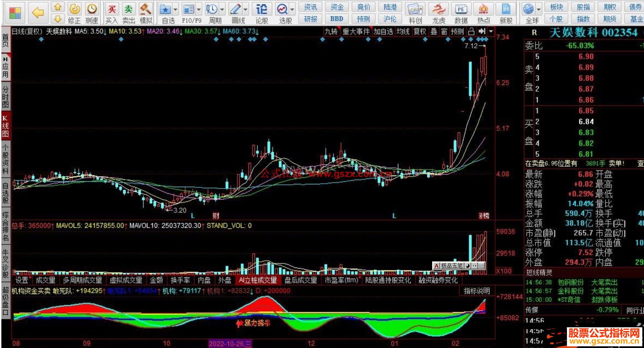The width and height of the screenshot is (644, 348).
Task: Open the 个股资料 sidebar tab
Action: point(5,159)
